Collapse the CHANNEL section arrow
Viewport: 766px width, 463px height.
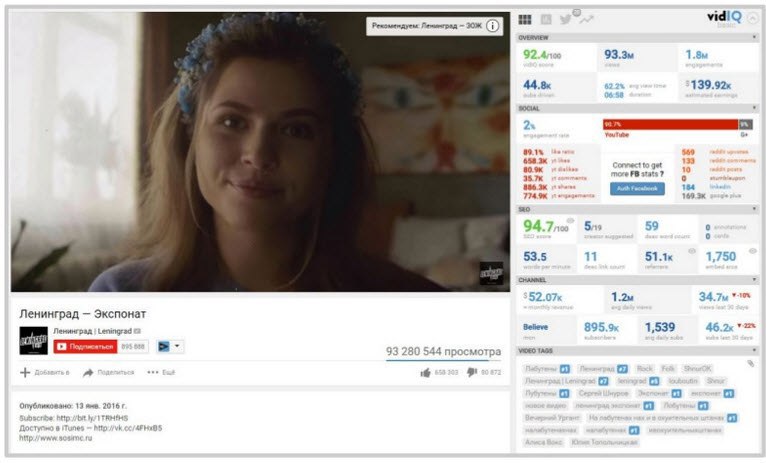754,280
